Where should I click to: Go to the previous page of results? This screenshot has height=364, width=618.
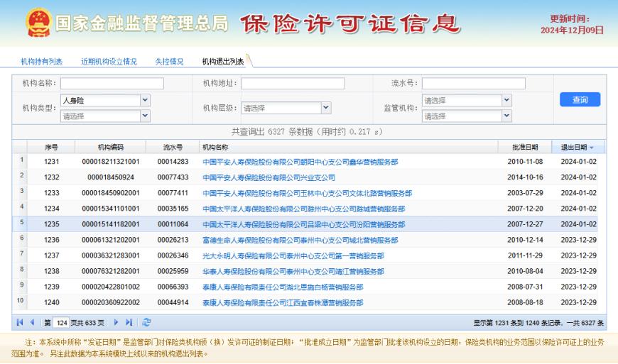point(32,322)
